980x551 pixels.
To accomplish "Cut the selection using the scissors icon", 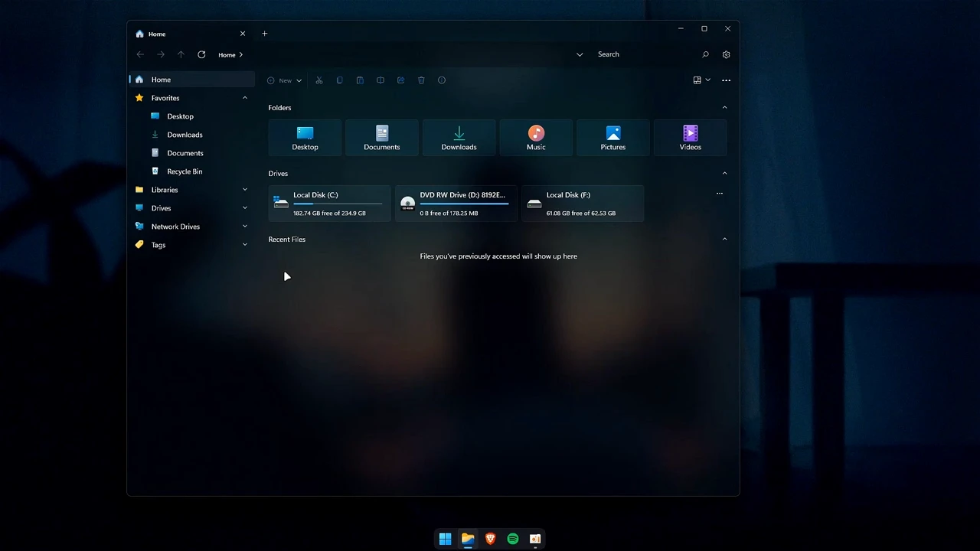I will tap(319, 80).
